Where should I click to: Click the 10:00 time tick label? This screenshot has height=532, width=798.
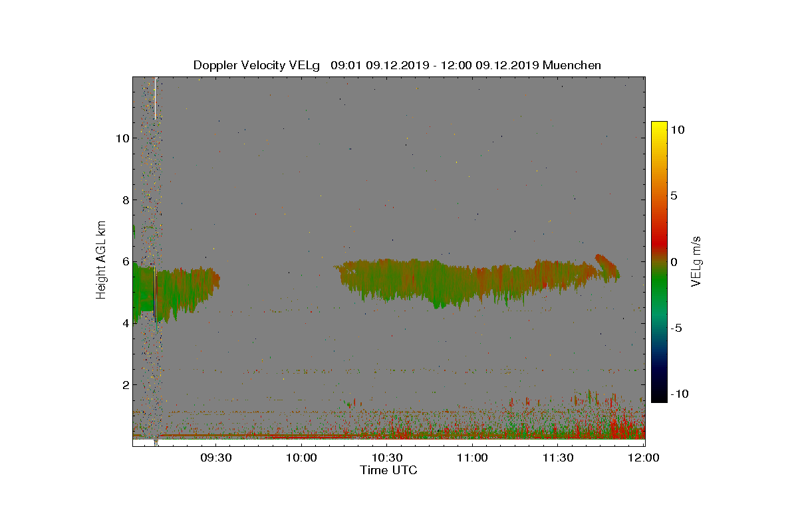point(301,458)
